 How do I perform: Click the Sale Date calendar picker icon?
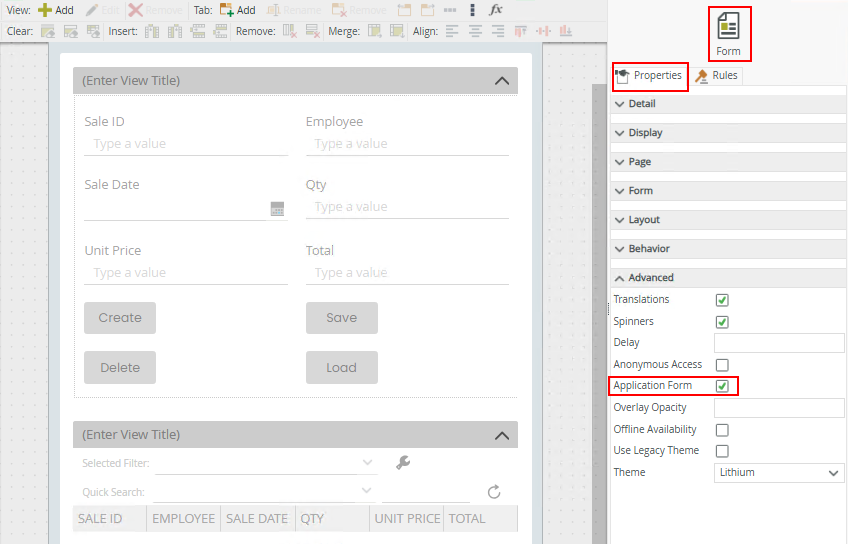pyautogui.click(x=277, y=209)
